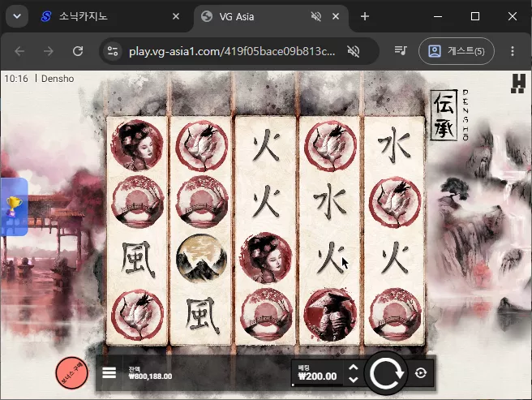Screen dimensions: 532x400
Task: Open the 게스트(5) profile button
Action: pos(457,51)
